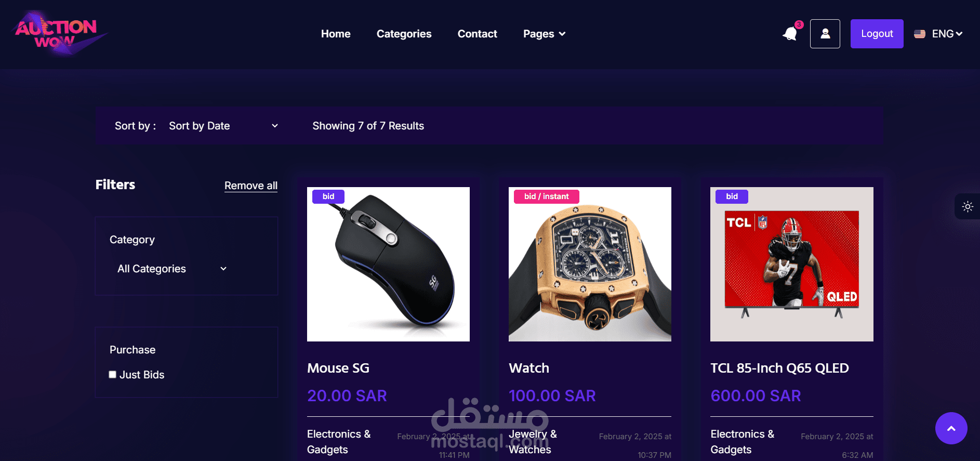Click the bid / instant tag on Watch
Viewport: 980px width, 461px height.
pos(546,196)
